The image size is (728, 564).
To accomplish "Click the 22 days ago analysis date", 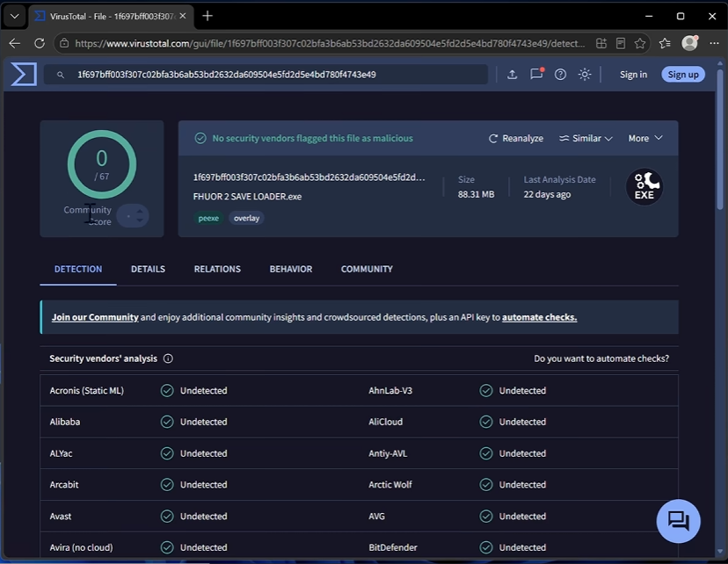I will (x=547, y=194).
